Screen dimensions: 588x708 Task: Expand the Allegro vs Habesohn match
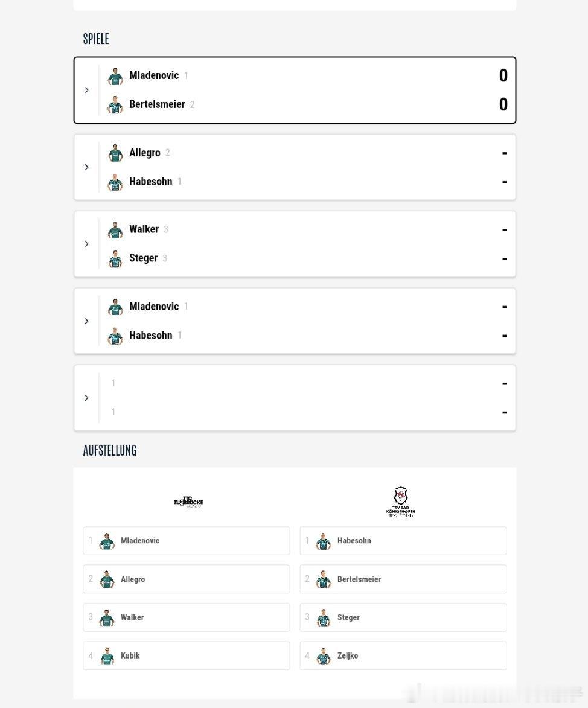point(87,167)
